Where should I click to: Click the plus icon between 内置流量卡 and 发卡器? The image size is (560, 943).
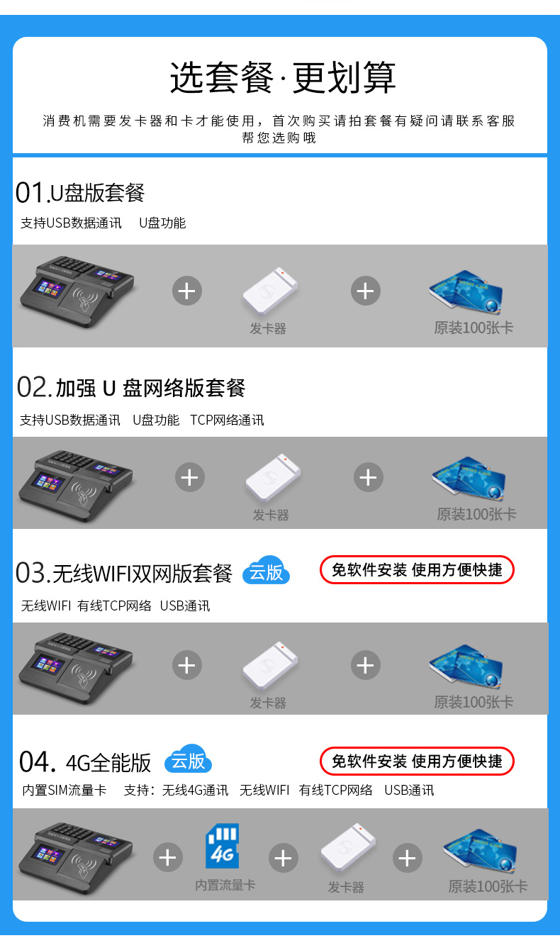pos(283,859)
